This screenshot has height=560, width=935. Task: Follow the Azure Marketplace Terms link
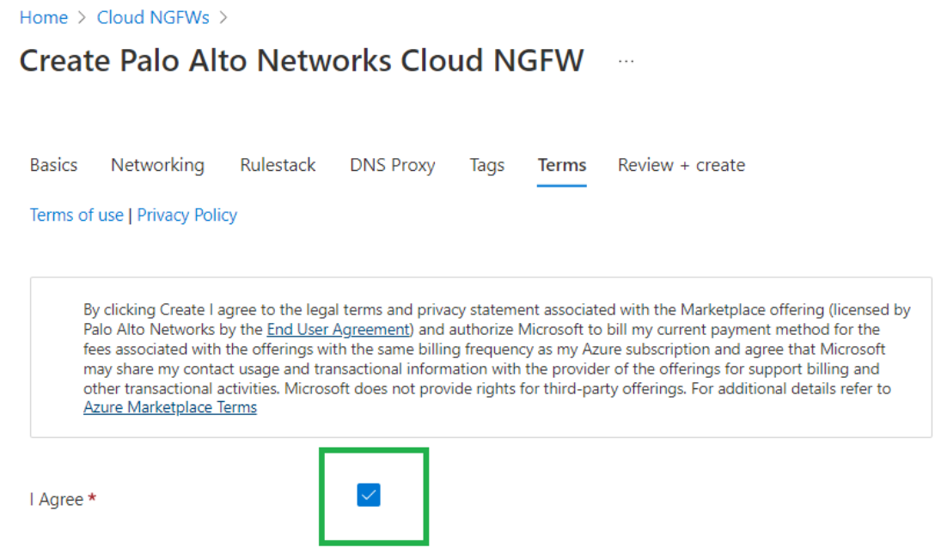170,407
